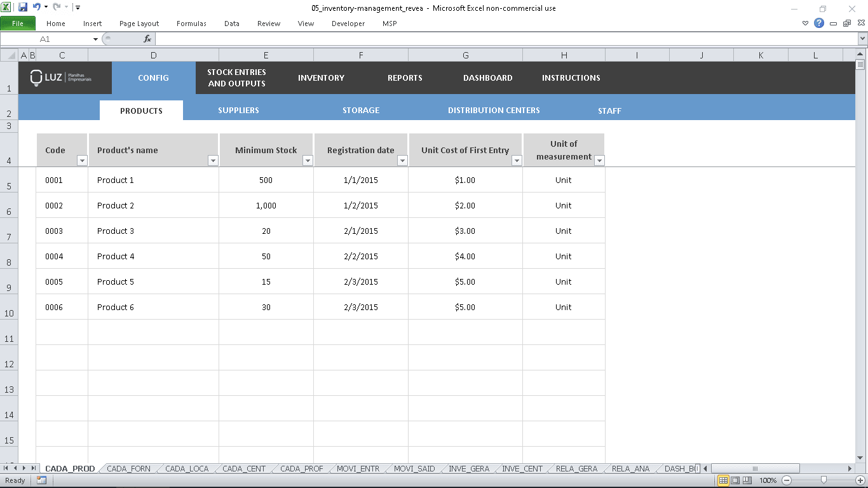Open the CADA_FORN sheet tab
This screenshot has width=868, height=488.
coord(128,468)
